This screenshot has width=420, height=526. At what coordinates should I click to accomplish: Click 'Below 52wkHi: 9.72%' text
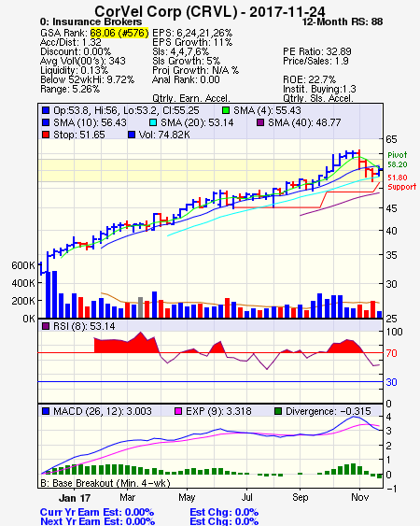(x=87, y=79)
